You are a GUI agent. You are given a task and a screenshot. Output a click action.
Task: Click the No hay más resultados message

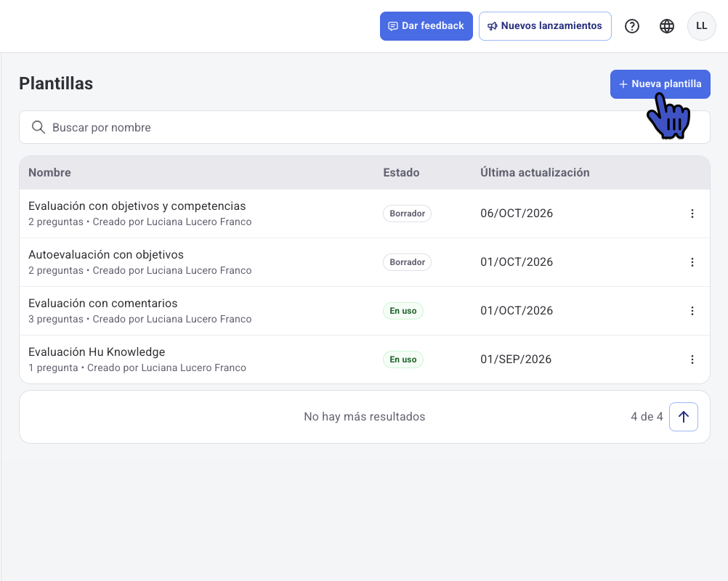click(365, 417)
